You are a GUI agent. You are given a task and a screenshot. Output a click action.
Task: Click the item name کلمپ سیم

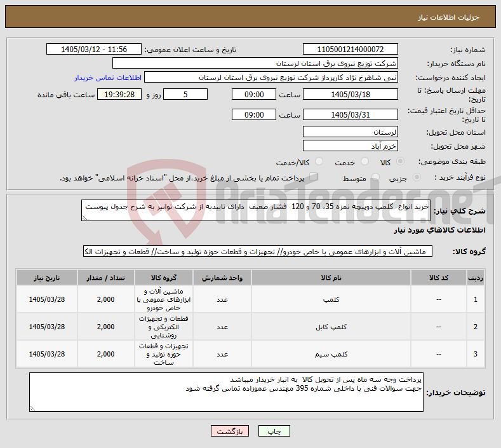pyautogui.click(x=331, y=355)
